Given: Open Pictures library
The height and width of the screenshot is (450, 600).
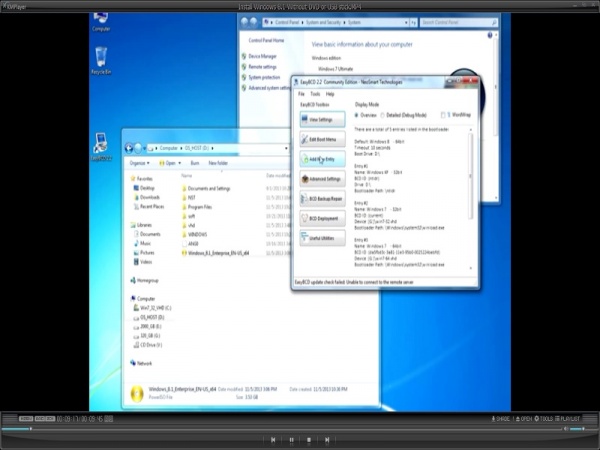Looking at the screenshot, I should [144, 253].
